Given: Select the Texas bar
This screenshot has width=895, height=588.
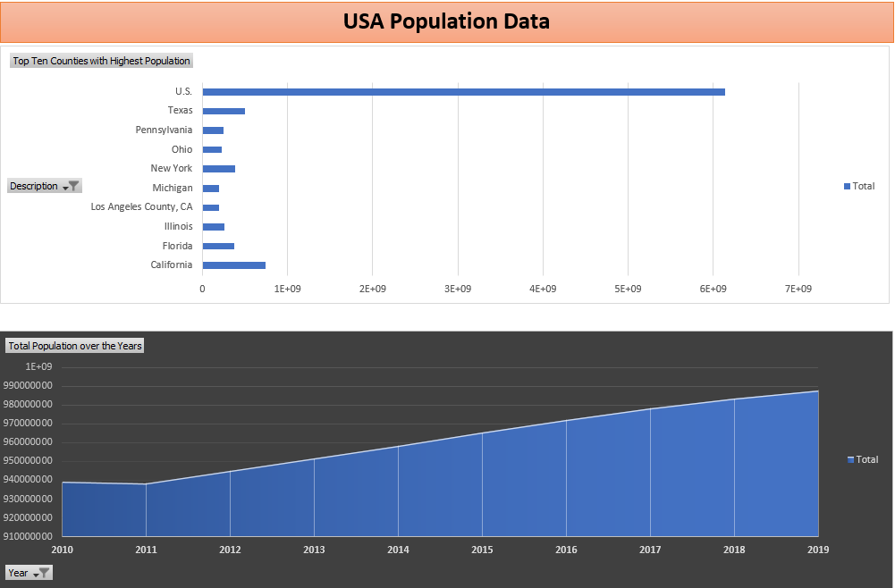Looking at the screenshot, I should click(224, 111).
